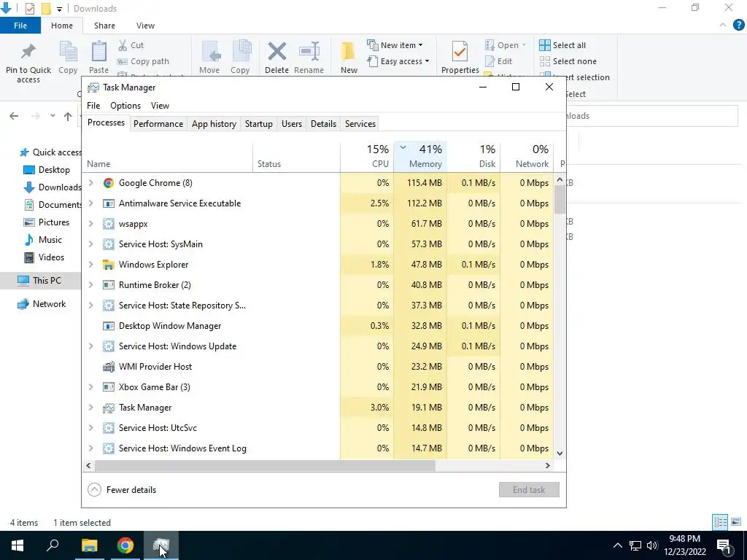Image resolution: width=747 pixels, height=560 pixels.
Task: Expand the wsappx process group
Action: click(x=90, y=224)
